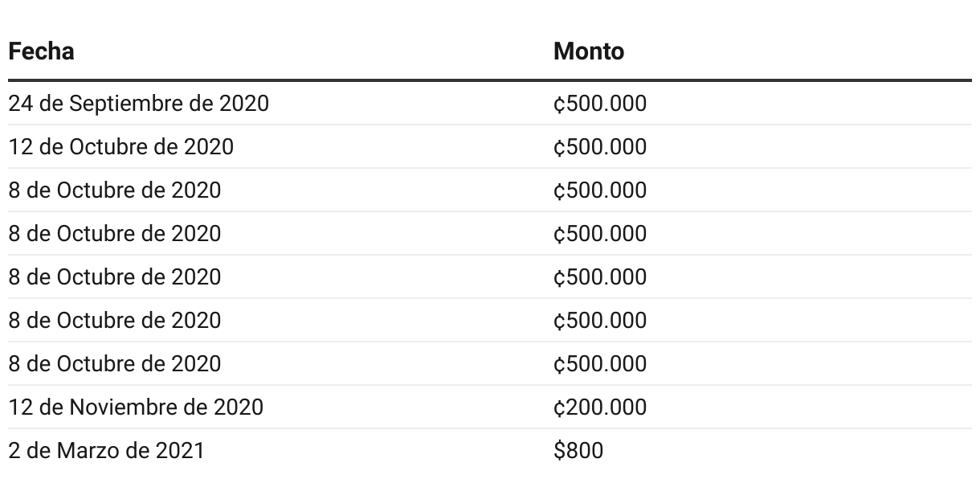The width and height of the screenshot is (980, 479).
Task: Select the last 8 de Octubre de 2020 date
Action: coord(114,364)
